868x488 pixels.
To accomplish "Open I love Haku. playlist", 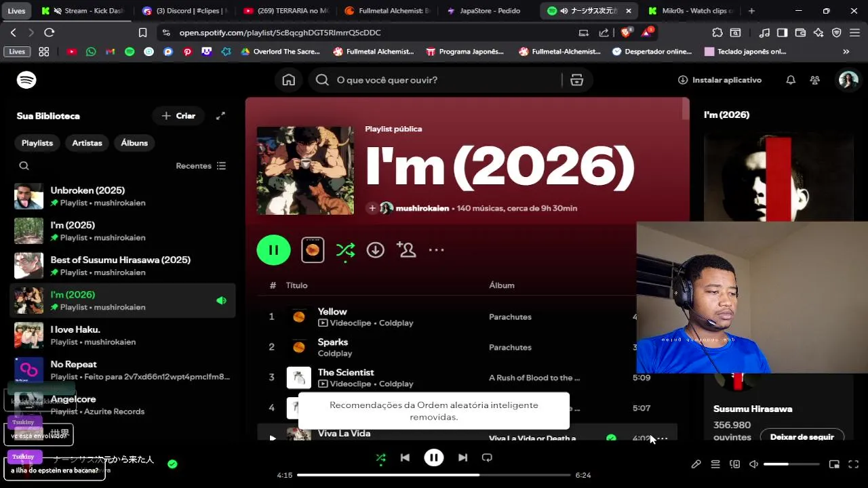I will pyautogui.click(x=123, y=335).
